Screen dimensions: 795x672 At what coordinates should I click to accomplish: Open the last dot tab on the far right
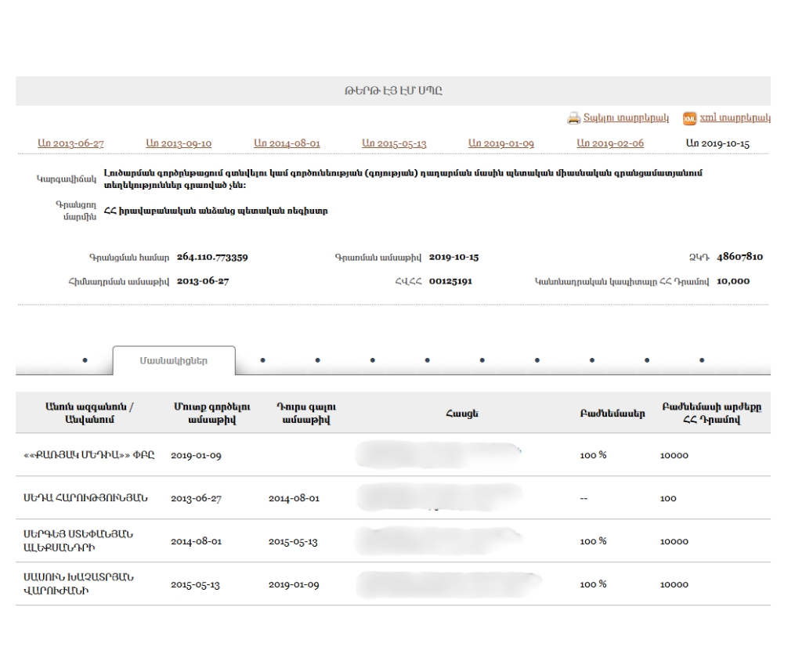click(701, 361)
